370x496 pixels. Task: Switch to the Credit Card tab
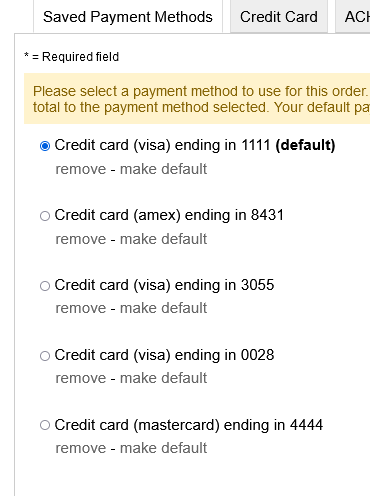coord(279,17)
